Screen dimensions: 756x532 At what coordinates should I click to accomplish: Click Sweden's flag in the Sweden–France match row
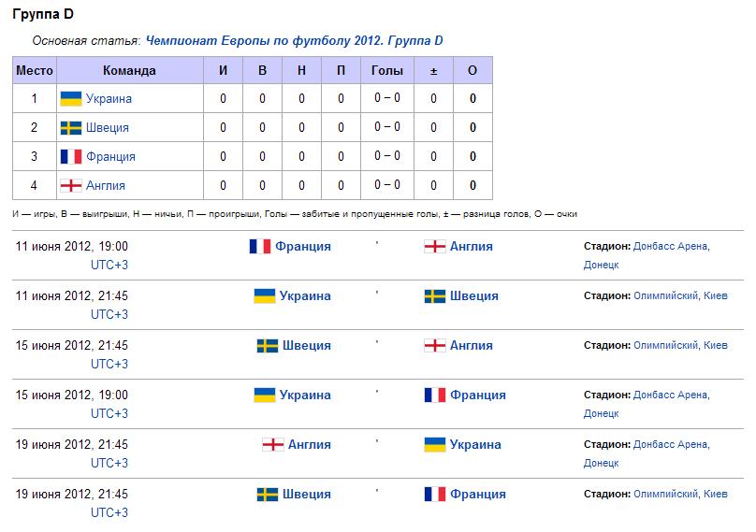click(268, 494)
